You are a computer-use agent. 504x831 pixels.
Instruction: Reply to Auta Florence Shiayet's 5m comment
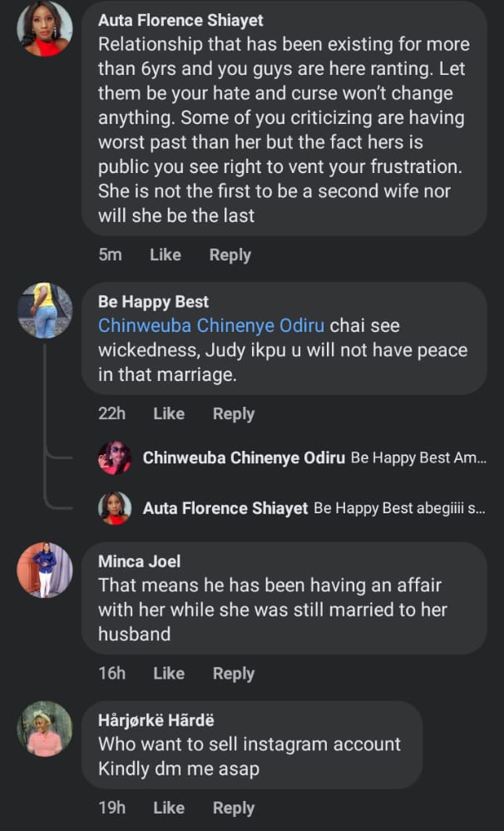[230, 255]
